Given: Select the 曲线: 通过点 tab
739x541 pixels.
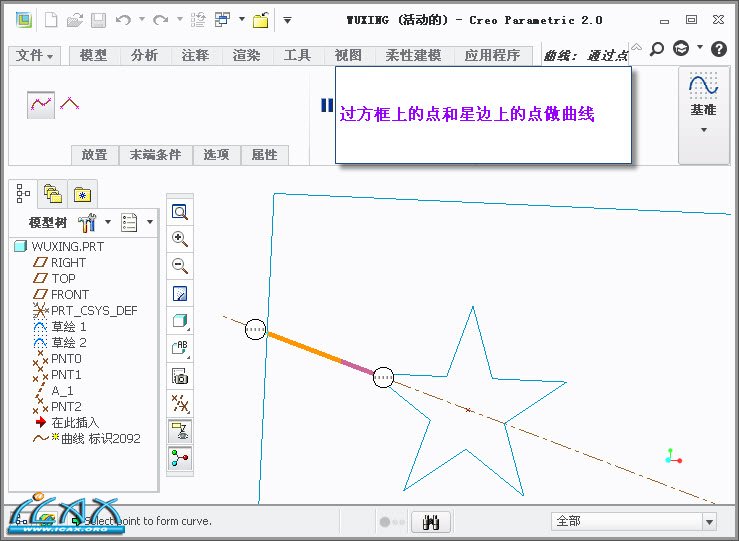Looking at the screenshot, I should pyautogui.click(x=585, y=56).
